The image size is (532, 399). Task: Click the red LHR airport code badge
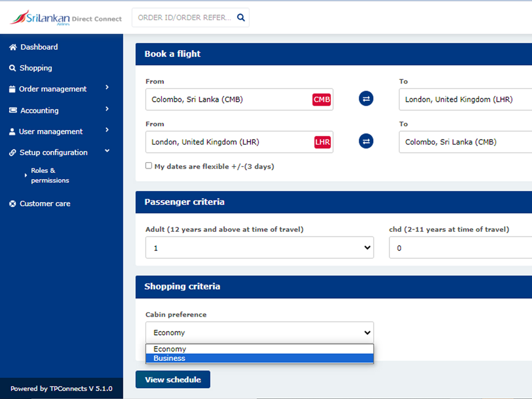(322, 142)
